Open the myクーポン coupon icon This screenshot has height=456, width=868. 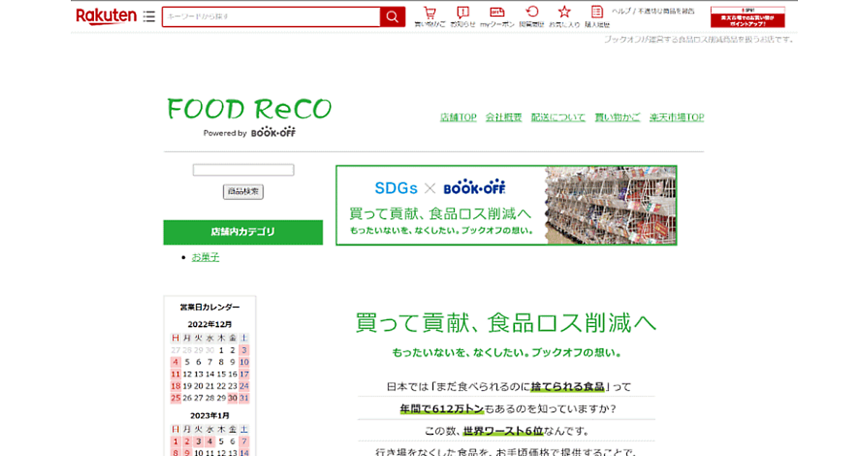tap(497, 13)
